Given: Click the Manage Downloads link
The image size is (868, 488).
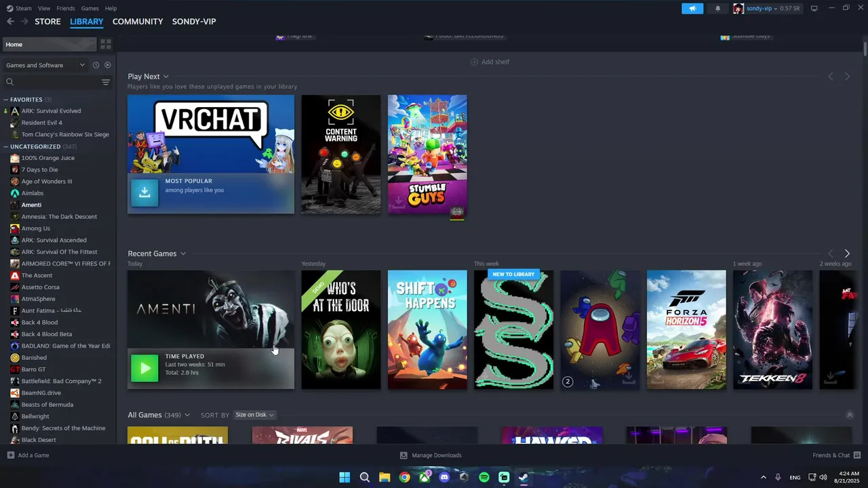Looking at the screenshot, I should click(437, 455).
